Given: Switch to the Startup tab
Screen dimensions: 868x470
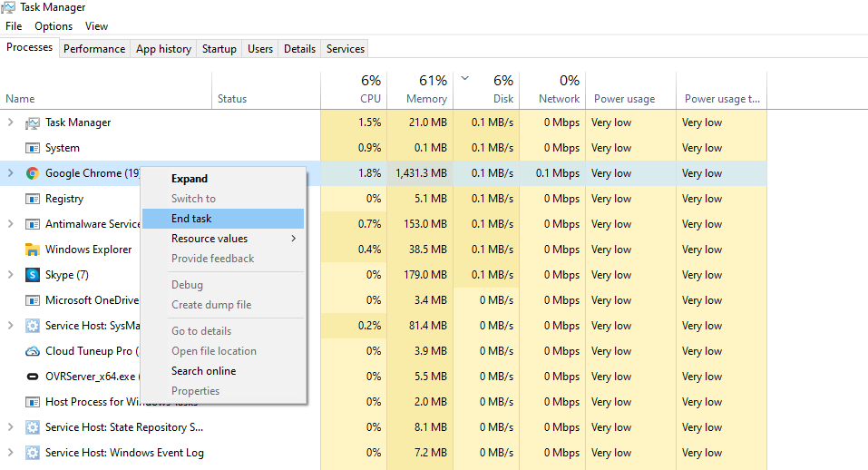Looking at the screenshot, I should click(x=219, y=49).
